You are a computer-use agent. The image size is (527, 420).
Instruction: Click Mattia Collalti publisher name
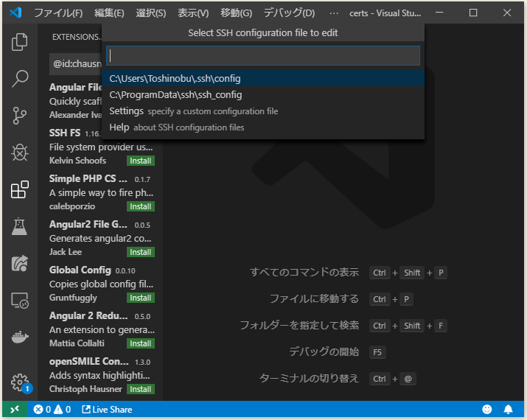click(77, 343)
